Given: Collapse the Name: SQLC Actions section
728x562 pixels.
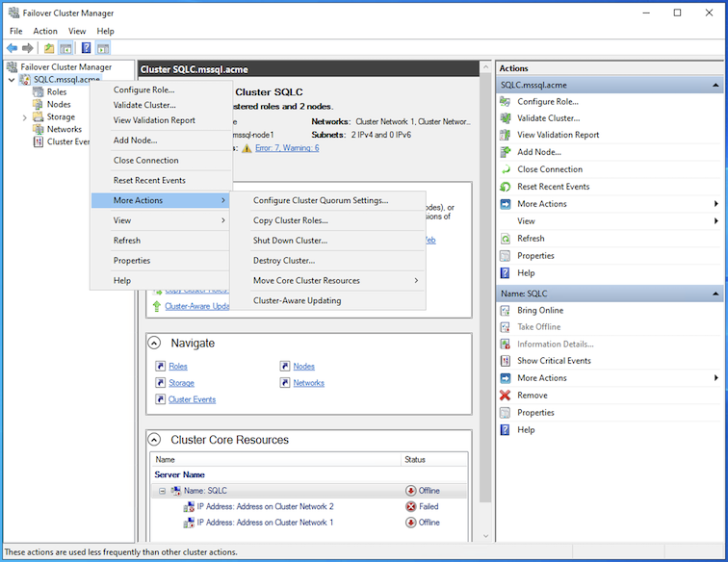Looking at the screenshot, I should (715, 294).
